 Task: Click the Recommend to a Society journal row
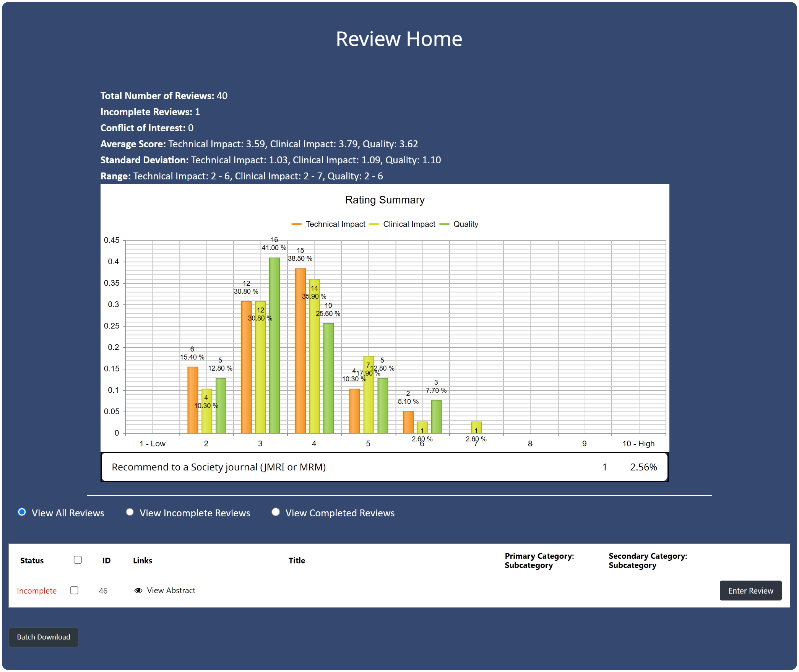(219, 467)
